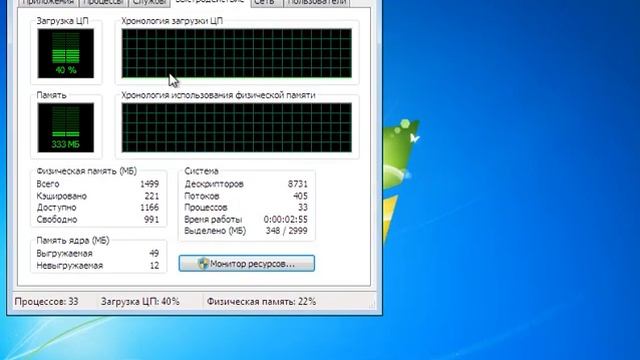Click the shield icon on Монитор ресурсов button
640x360 pixels.
(203, 263)
